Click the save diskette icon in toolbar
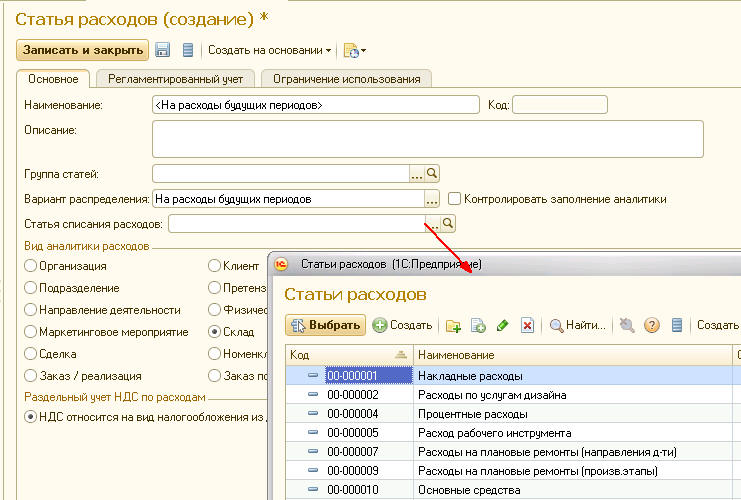The height and width of the screenshot is (500, 741). [163, 50]
